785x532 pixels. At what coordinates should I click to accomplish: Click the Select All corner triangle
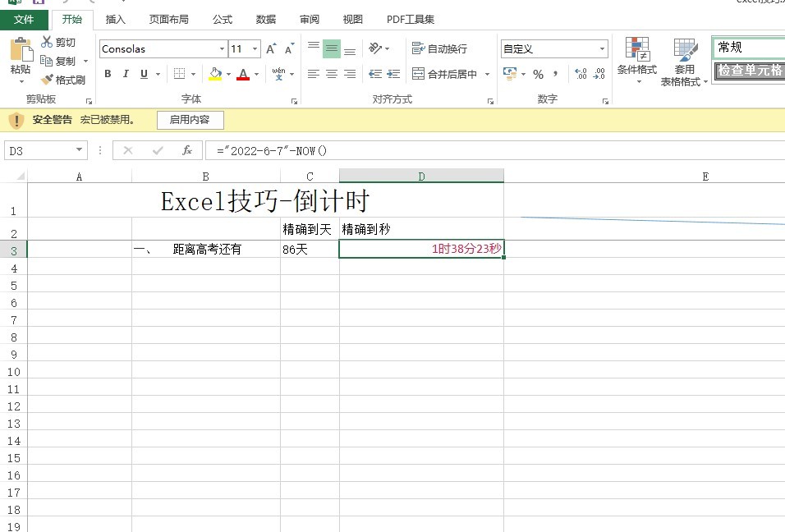click(21, 177)
